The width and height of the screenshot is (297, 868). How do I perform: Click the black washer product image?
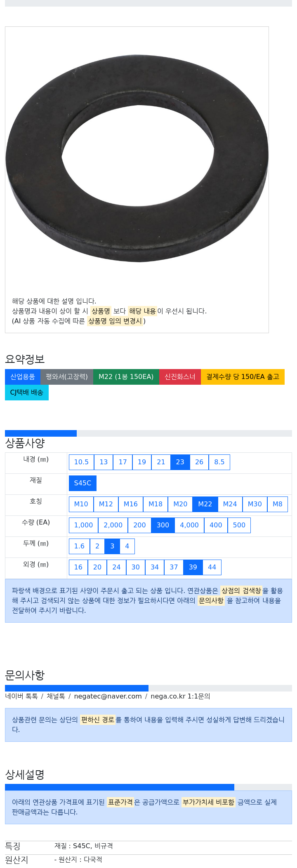click(x=137, y=158)
